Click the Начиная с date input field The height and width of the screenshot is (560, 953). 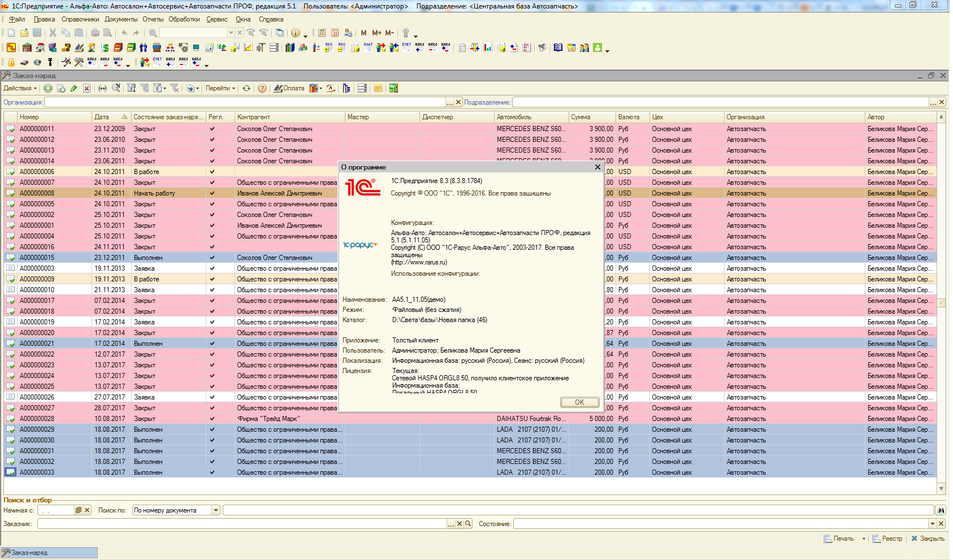pyautogui.click(x=55, y=510)
